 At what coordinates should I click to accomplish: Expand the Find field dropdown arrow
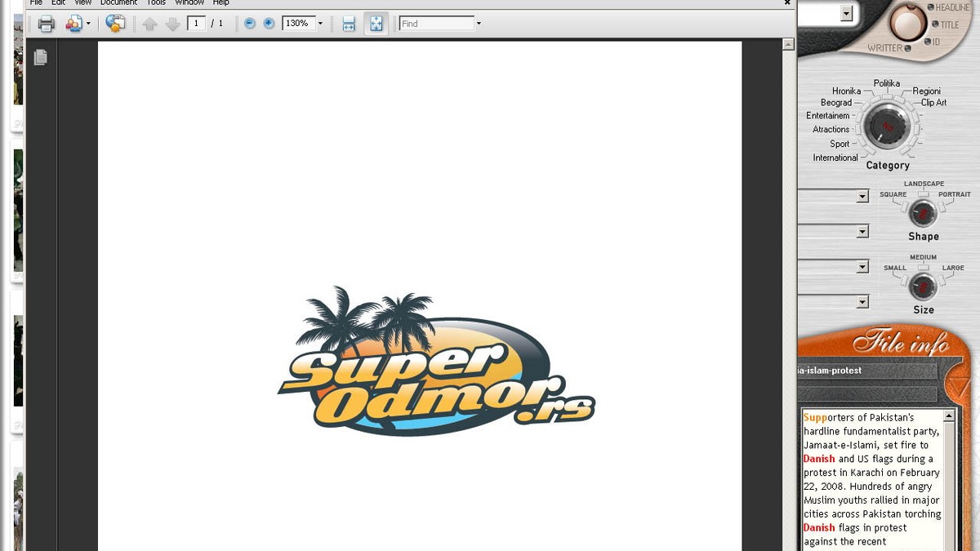click(479, 23)
